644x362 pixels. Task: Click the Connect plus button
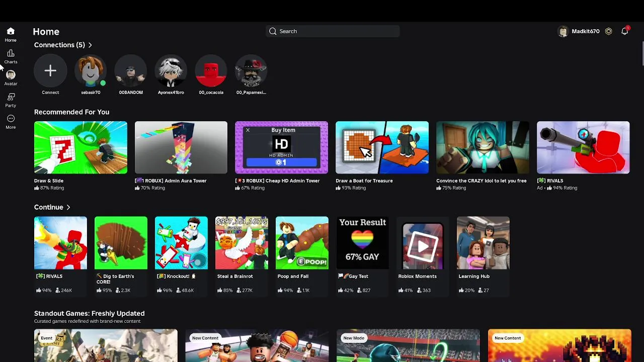50,71
